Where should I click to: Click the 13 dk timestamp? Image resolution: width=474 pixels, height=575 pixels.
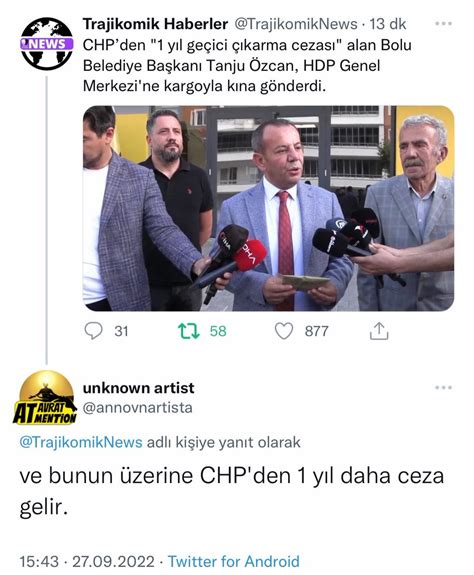[x=387, y=24]
